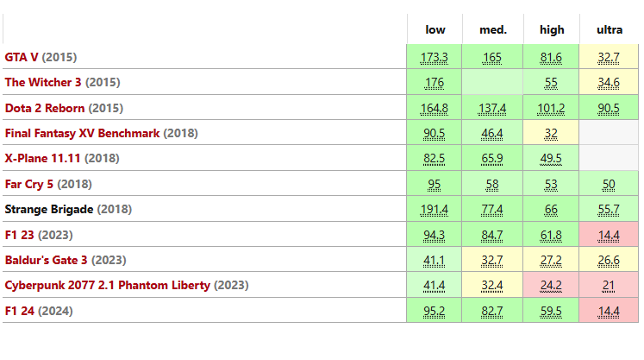Click F1 24 medium value 82.7
644x360 pixels.
492,312
